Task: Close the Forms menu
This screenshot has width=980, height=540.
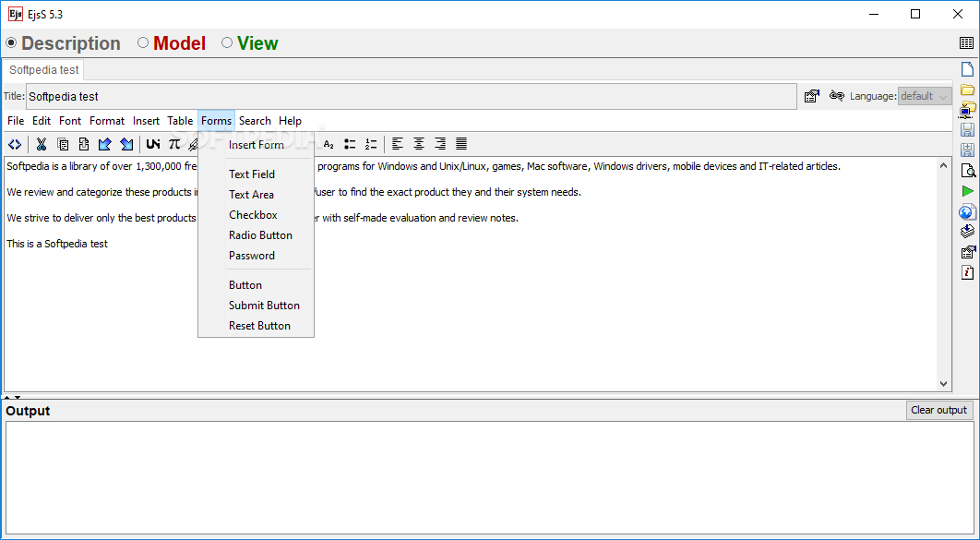Action: tap(216, 121)
